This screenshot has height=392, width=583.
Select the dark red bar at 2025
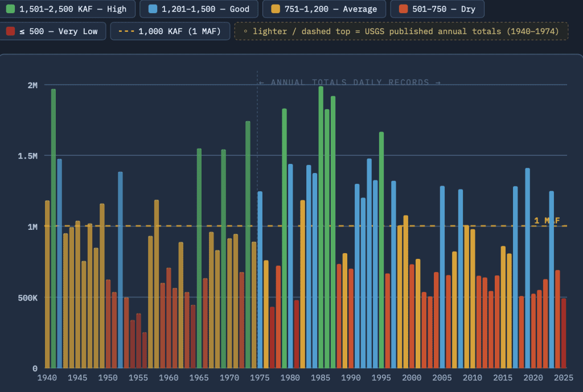[x=564, y=333]
